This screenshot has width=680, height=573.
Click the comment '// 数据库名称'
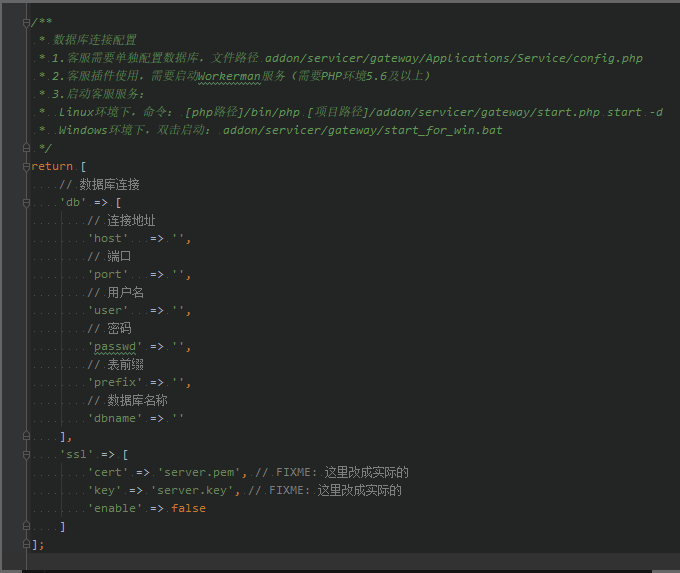coord(128,400)
